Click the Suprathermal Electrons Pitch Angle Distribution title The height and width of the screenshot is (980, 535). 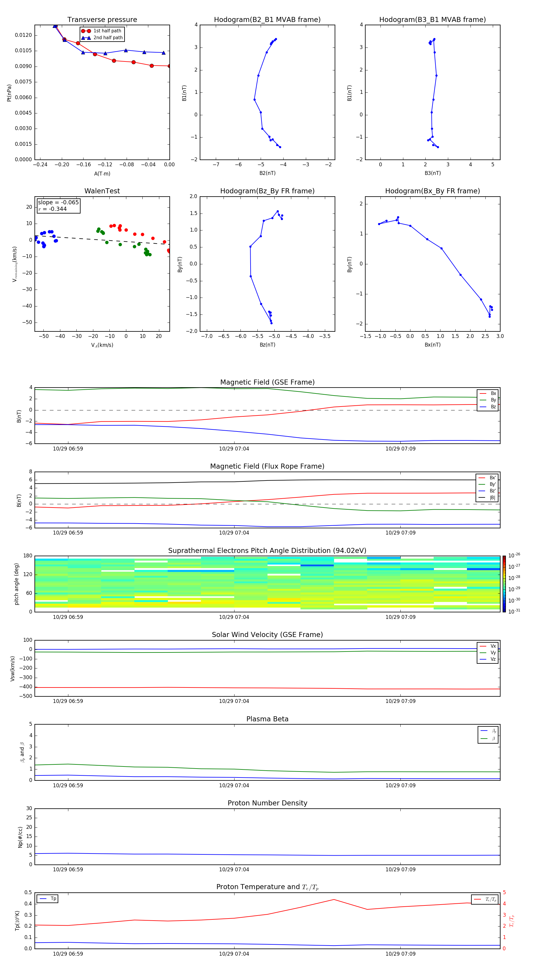267,551
